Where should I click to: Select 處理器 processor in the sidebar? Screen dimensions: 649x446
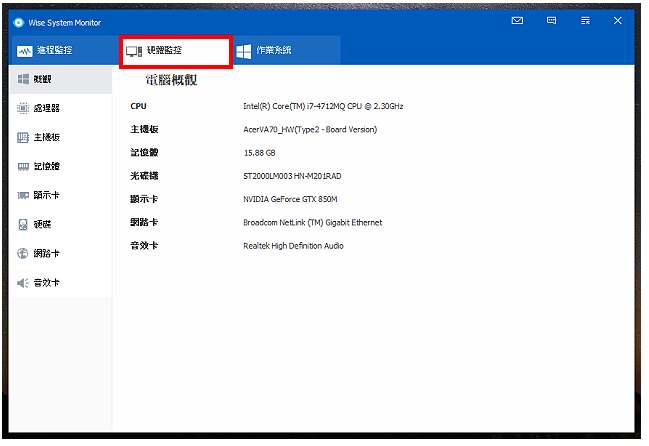coord(60,108)
